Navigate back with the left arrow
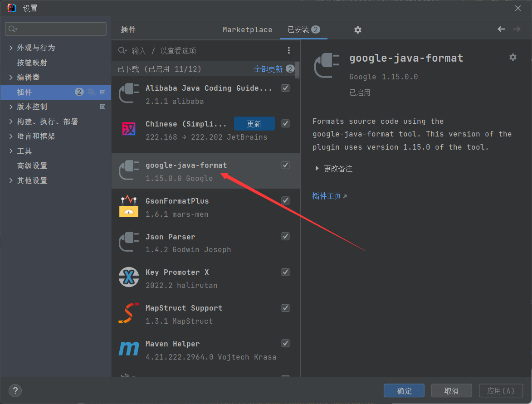The width and height of the screenshot is (532, 404). (501, 29)
